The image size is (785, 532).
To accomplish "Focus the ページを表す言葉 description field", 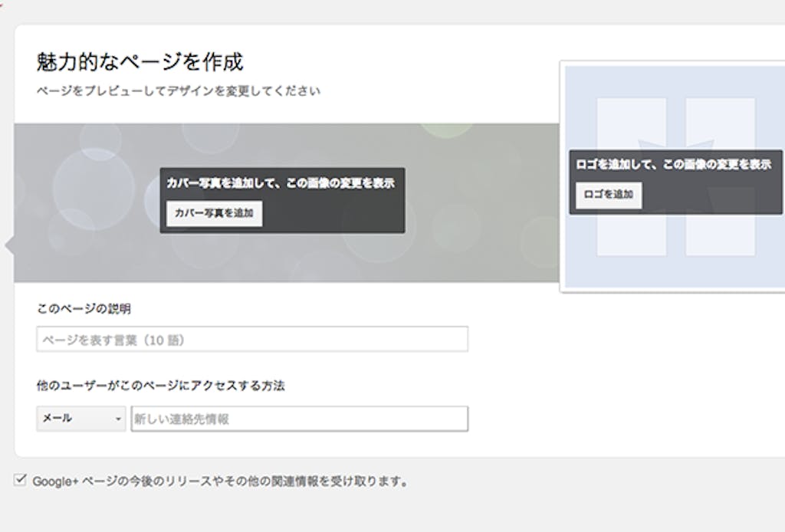I will (251, 339).
